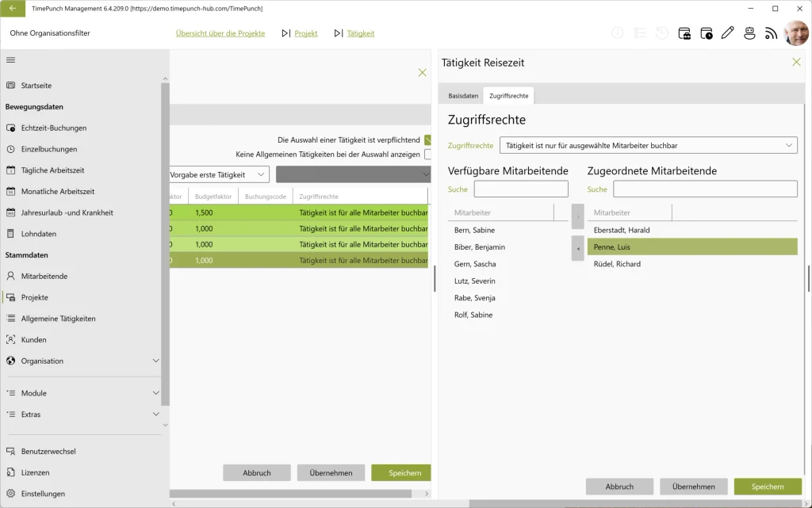Toggle the hamburger menu in sidebar

pyautogui.click(x=10, y=60)
